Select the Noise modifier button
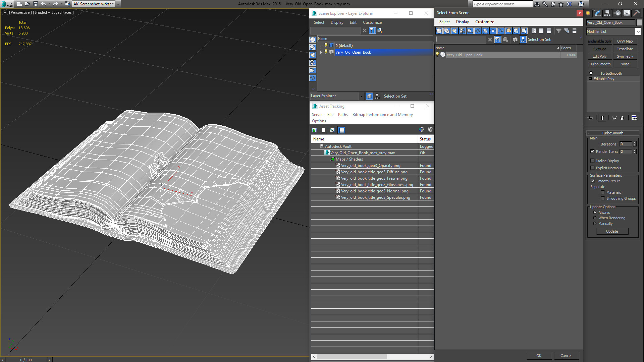Screen dimensions: 644x362 (626, 64)
